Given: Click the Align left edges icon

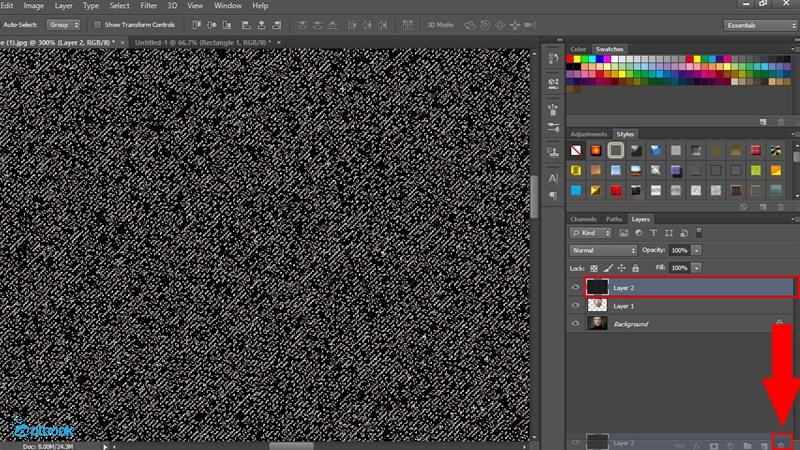Looking at the screenshot, I should [x=246, y=24].
